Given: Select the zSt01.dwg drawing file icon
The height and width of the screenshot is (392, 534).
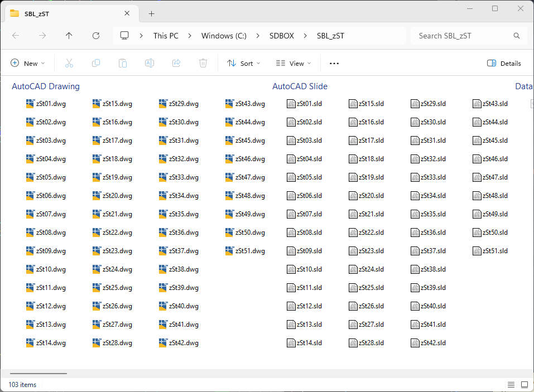Looking at the screenshot, I should click(31, 104).
